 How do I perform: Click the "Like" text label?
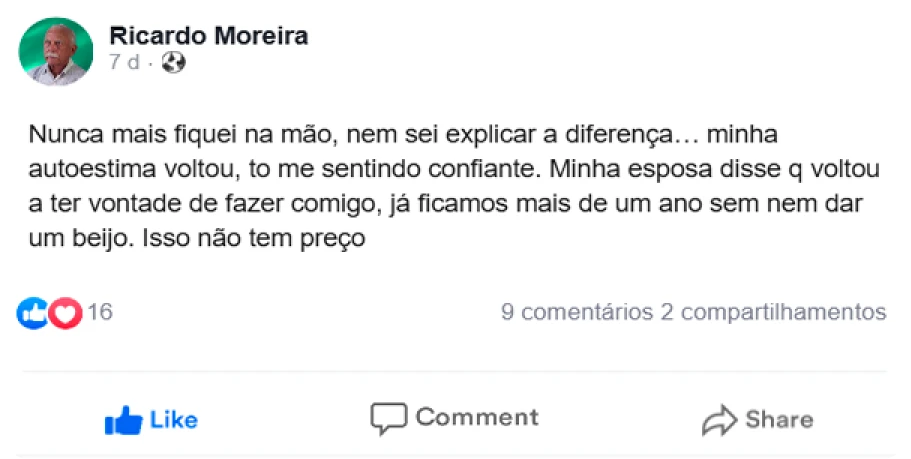point(174,420)
